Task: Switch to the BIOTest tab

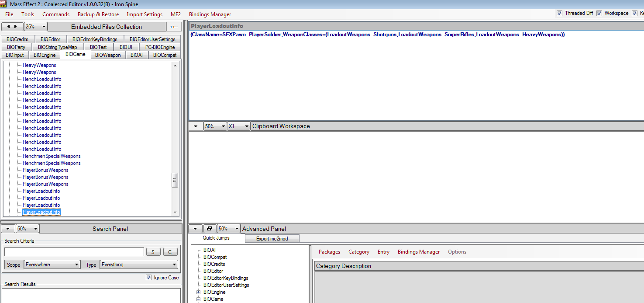Action: [x=98, y=47]
